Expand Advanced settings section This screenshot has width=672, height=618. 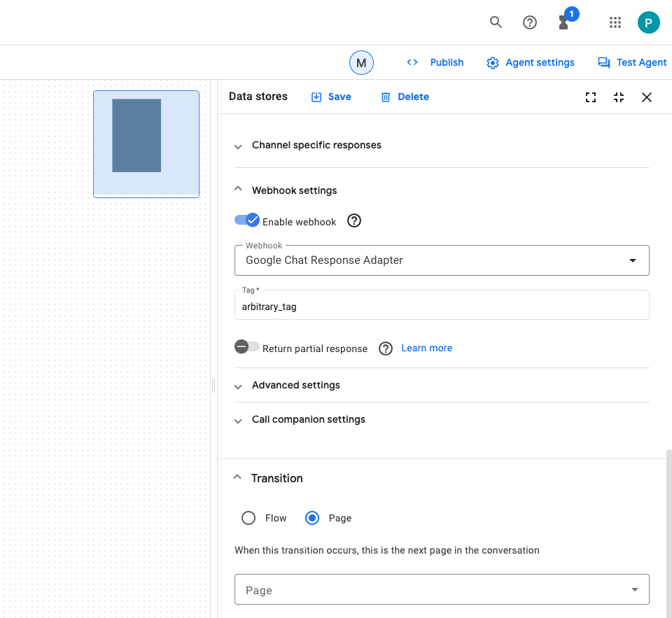[x=295, y=386]
